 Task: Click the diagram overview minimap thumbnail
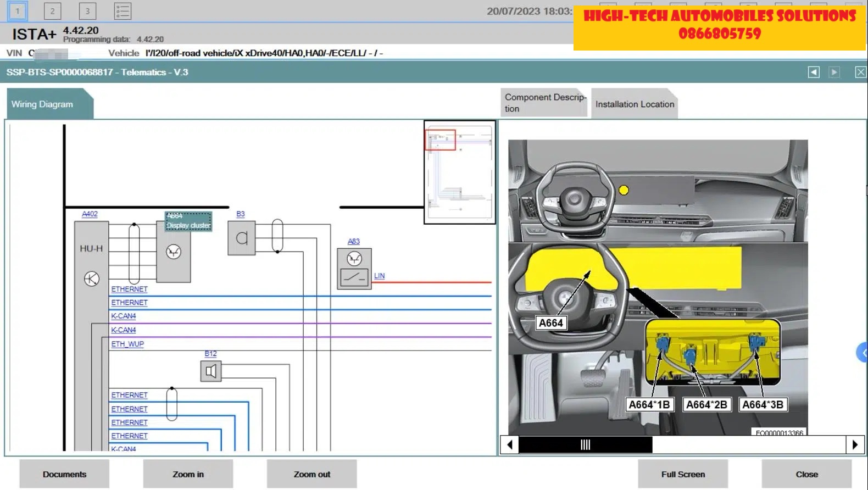(x=460, y=172)
